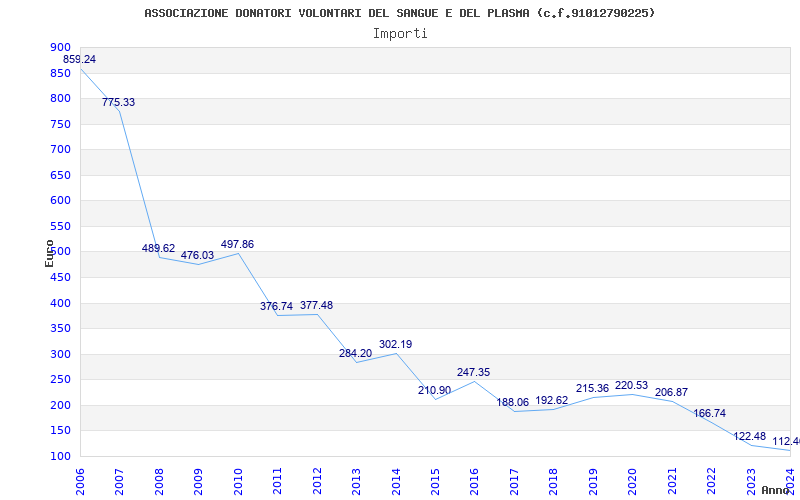
Task: Click the x-axis year 2011
Action: 278,481
